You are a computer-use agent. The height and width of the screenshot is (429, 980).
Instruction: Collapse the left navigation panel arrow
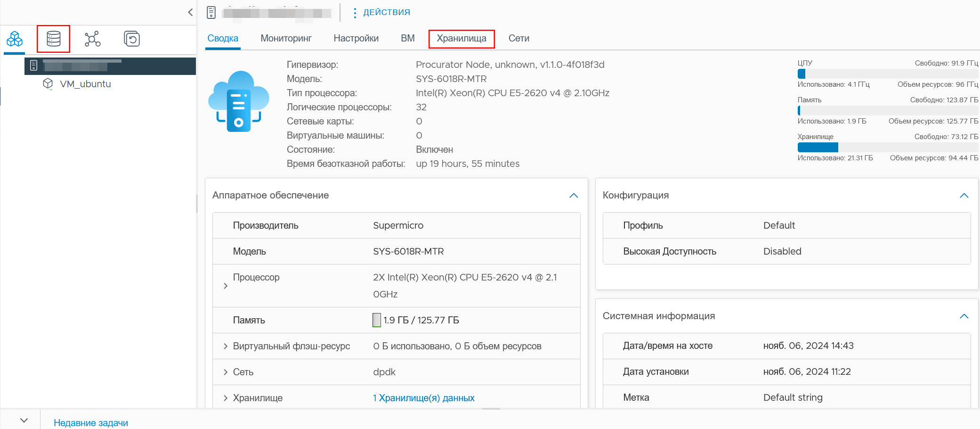pos(190,12)
